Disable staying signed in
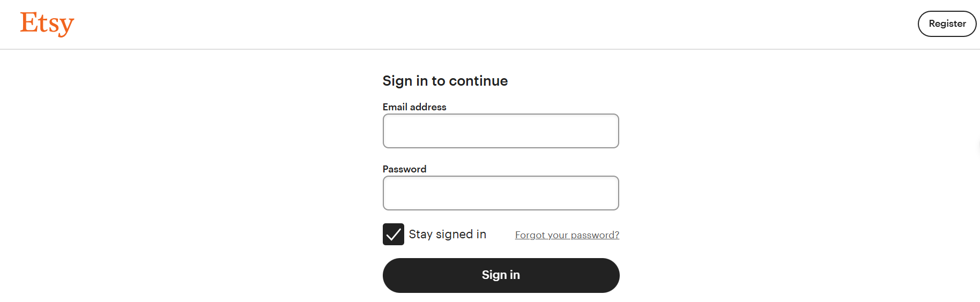The width and height of the screenshot is (980, 302). pos(394,235)
